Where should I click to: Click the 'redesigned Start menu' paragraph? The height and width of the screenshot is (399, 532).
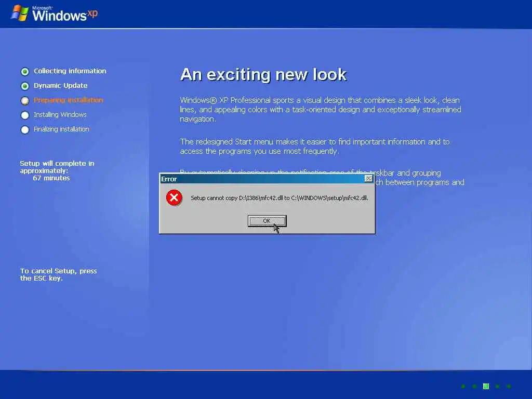(315, 146)
